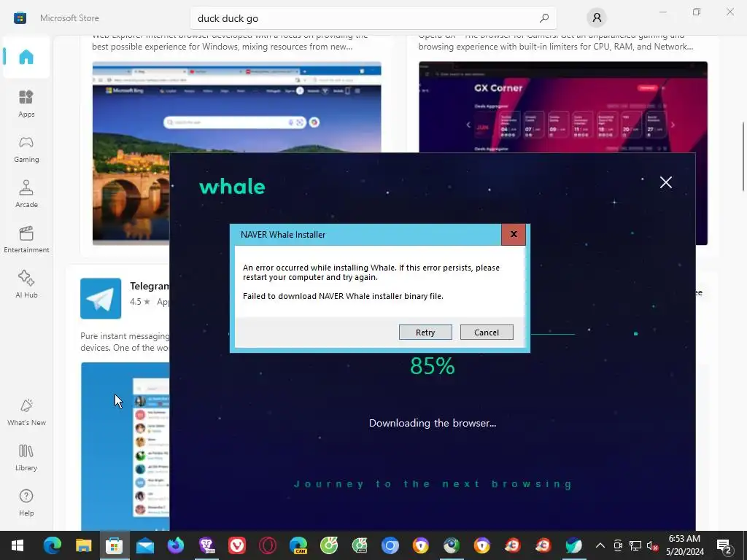This screenshot has width=747, height=560.
Task: Open the Mail app from the taskbar
Action: coord(145,545)
